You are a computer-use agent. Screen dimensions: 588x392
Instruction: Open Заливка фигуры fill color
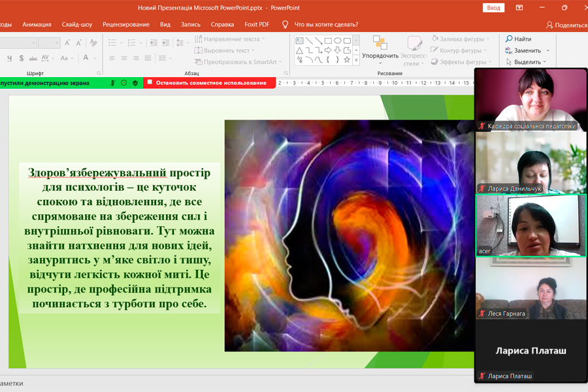tap(461, 39)
